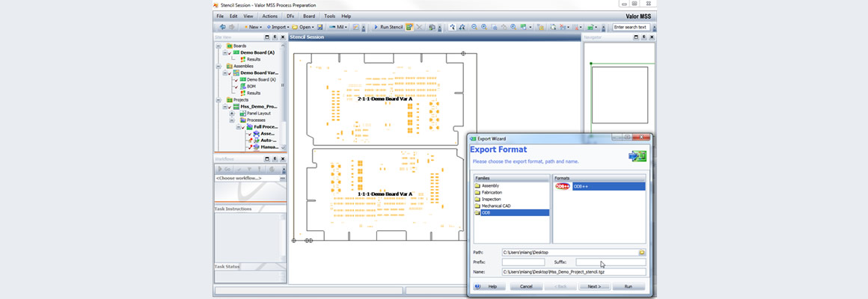The image size is (868, 299).
Task: Open the Tools menu
Action: coord(330,16)
